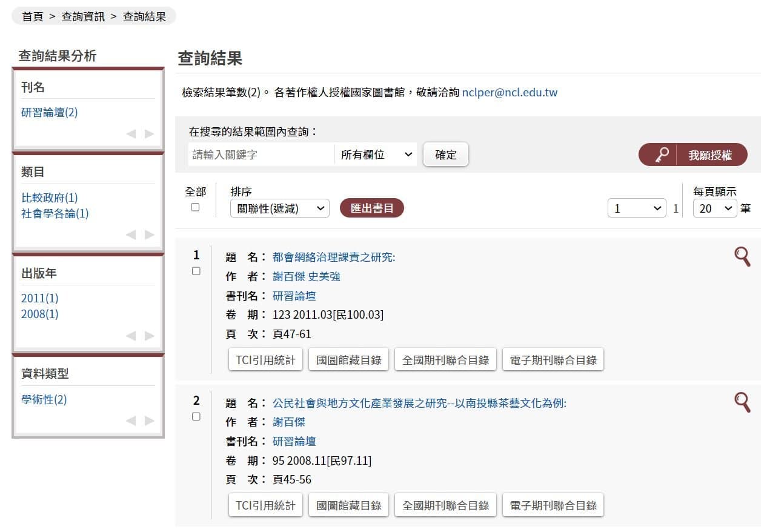Click volume text 123 2011.03[民100.03]
Screen dimensions: 767x532
tap(328, 315)
